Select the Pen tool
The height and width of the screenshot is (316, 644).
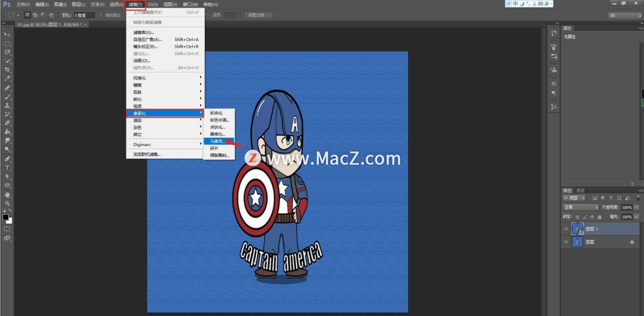pos(7,158)
